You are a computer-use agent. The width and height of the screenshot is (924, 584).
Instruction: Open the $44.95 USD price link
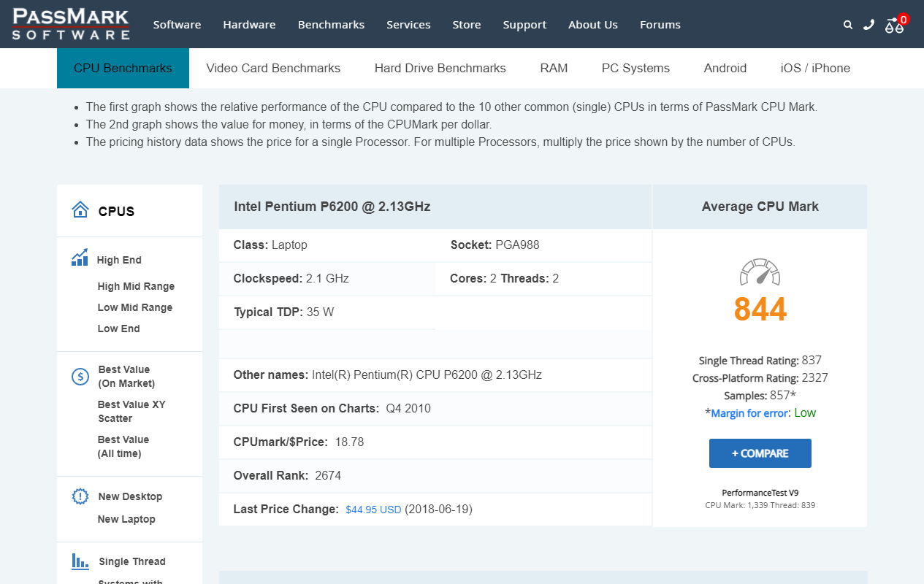(373, 510)
